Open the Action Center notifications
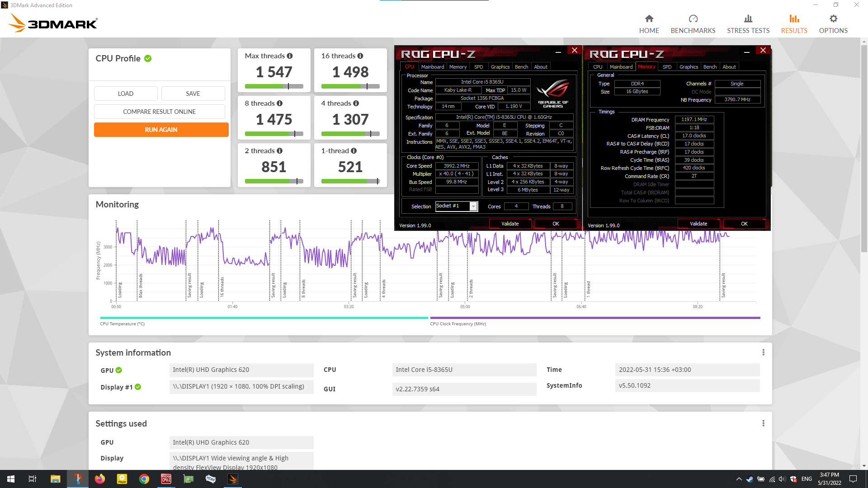This screenshot has height=488, width=868. click(853, 479)
